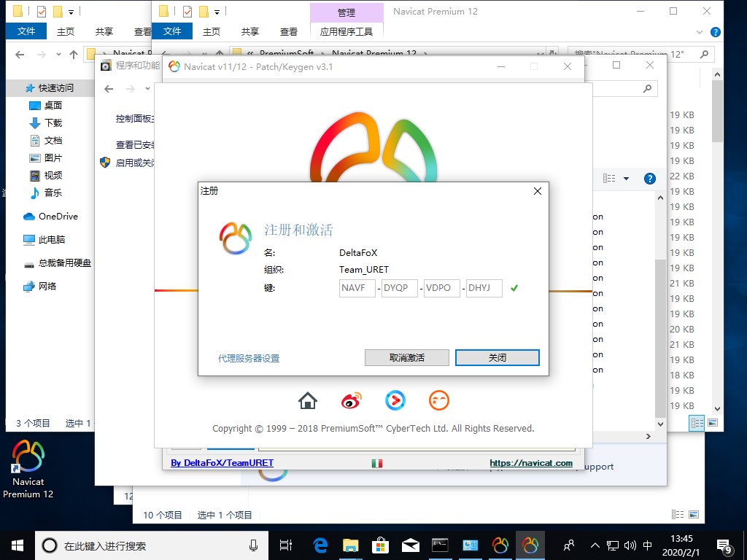Click the Cortana circle icon

point(50,545)
